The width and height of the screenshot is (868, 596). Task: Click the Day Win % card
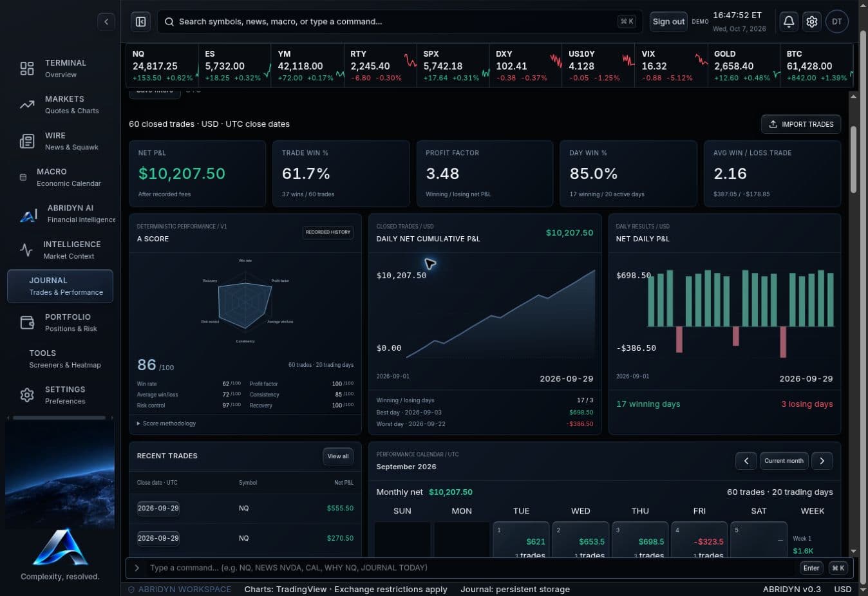tap(628, 174)
